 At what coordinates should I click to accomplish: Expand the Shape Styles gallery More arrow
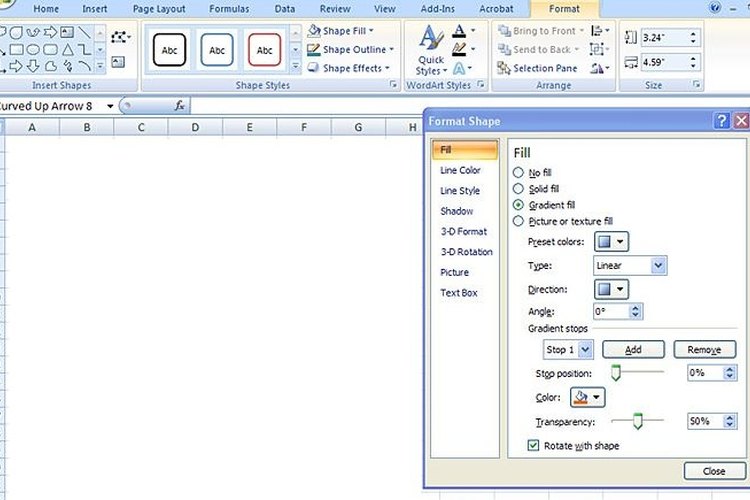296,66
